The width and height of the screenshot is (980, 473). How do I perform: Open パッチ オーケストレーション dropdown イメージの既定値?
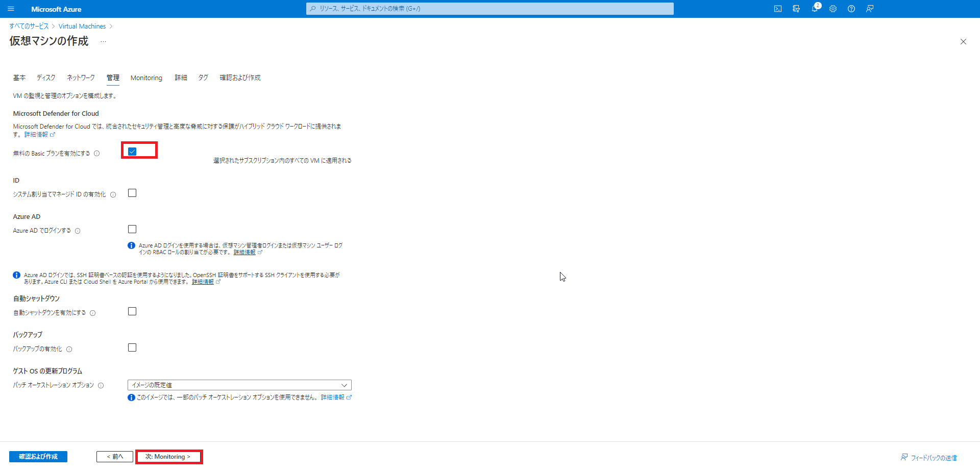click(239, 385)
